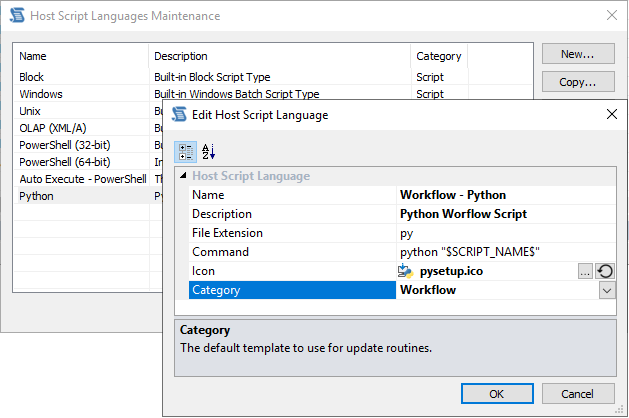Click the pysetup.ico icon preview
Viewport: 629px width, 418px height.
click(407, 271)
